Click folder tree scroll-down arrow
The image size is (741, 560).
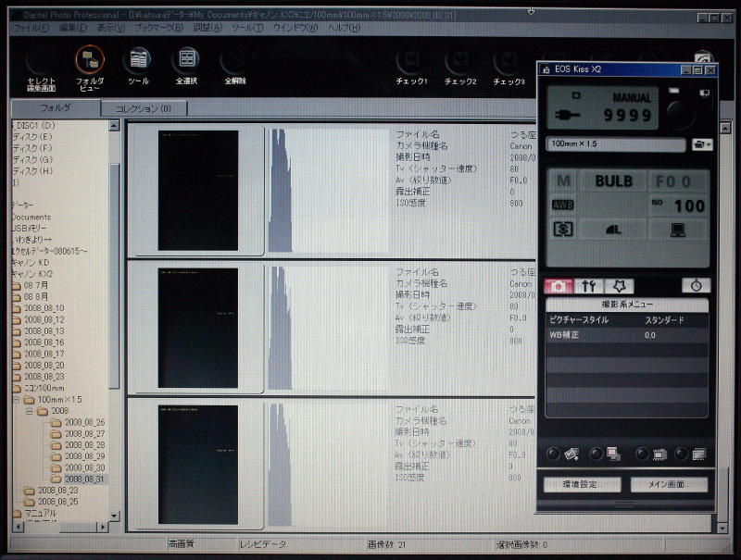coord(114,516)
